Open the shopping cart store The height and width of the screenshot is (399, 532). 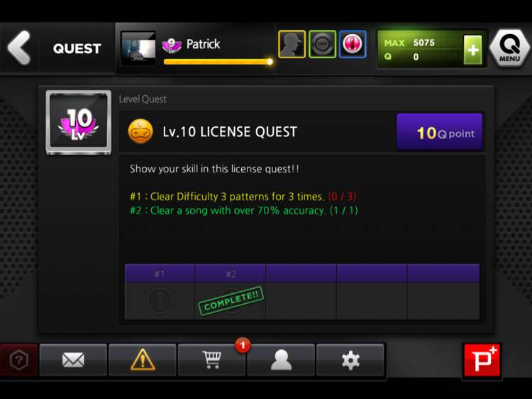pyautogui.click(x=211, y=360)
